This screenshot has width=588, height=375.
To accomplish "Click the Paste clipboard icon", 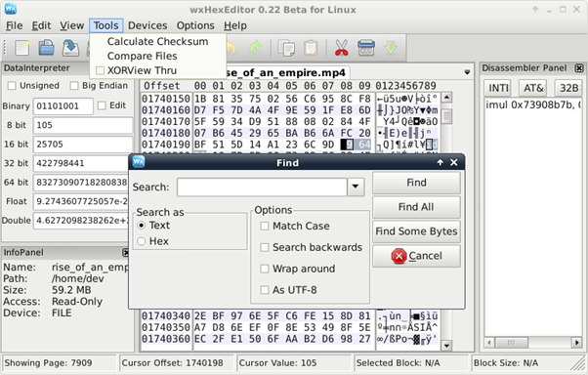I will pos(311,48).
